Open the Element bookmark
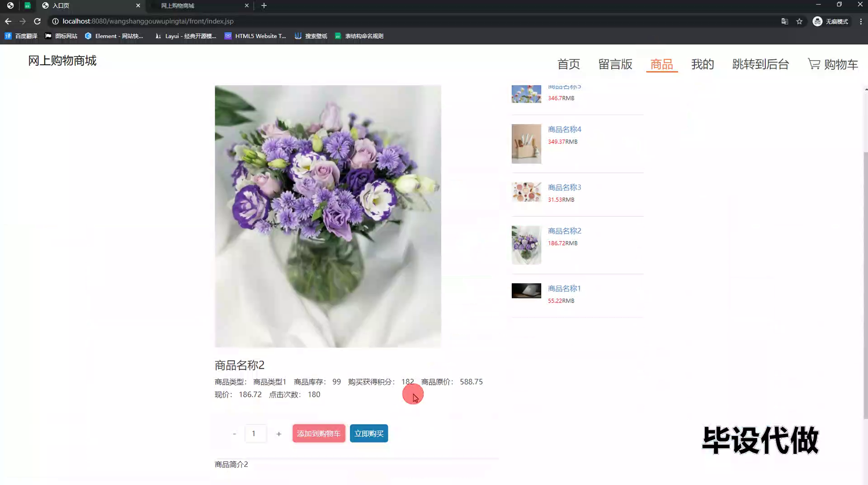This screenshot has width=868, height=485. click(x=114, y=36)
